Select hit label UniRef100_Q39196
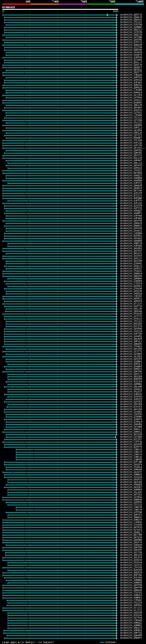This screenshot has height=644, width=146. (131, 289)
